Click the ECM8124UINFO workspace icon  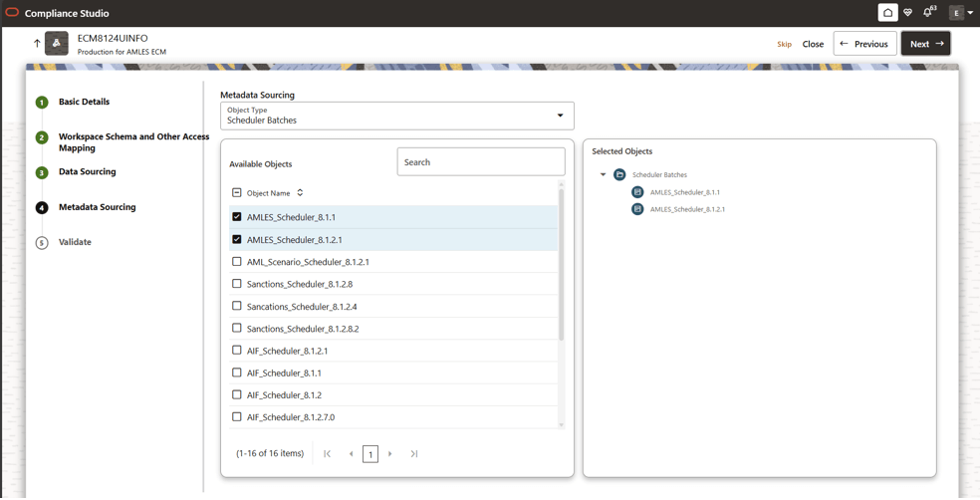[56, 43]
